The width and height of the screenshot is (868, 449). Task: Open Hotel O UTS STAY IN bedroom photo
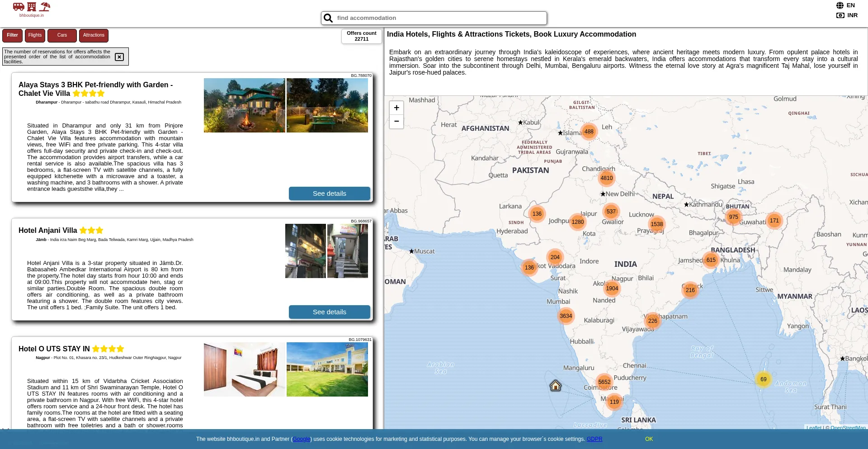point(244,369)
